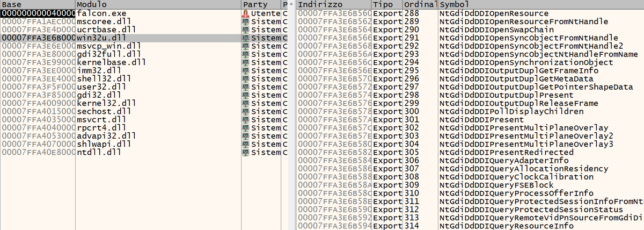The width and height of the screenshot is (644, 230).
Task: Click the system party icon for msvcrt.dll
Action: (x=247, y=119)
